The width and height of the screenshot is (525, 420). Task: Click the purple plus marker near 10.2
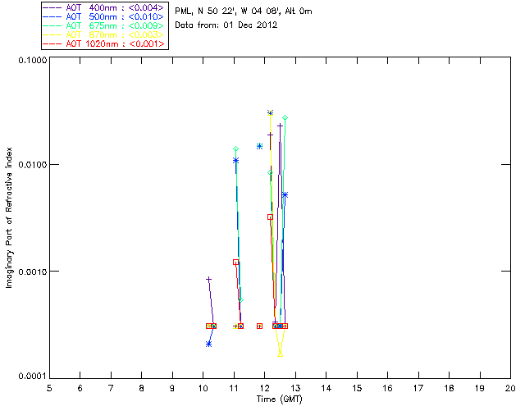pyautogui.click(x=208, y=279)
